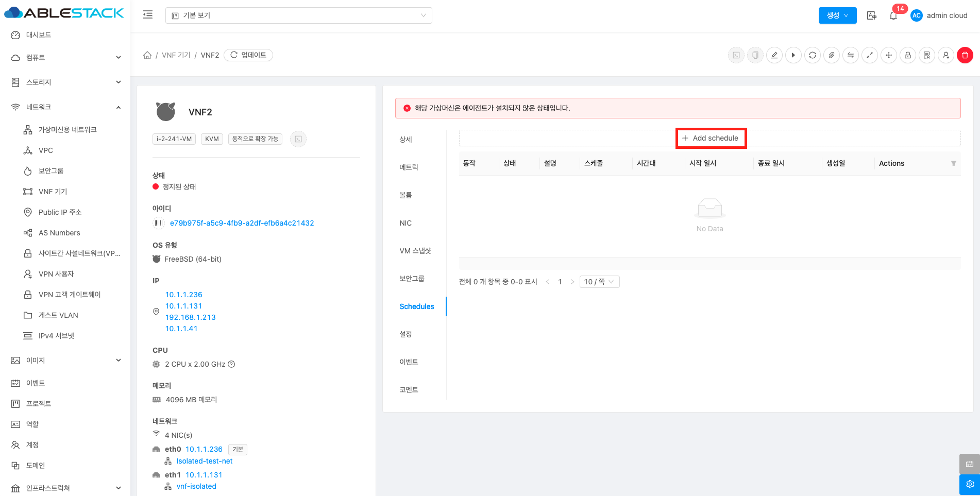
Task: Click the edit pencil icon in toolbar
Action: coord(774,55)
